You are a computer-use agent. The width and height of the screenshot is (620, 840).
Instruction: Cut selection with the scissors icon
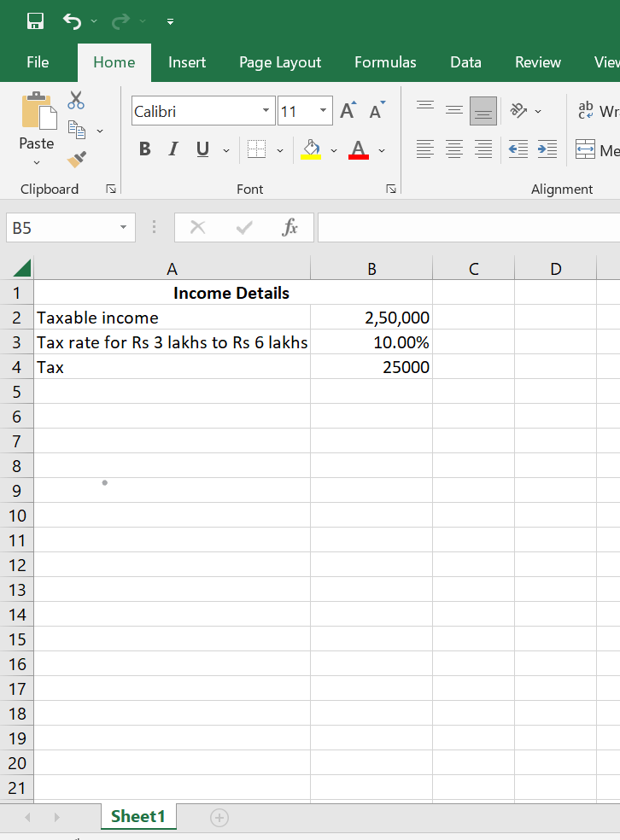coord(76,100)
